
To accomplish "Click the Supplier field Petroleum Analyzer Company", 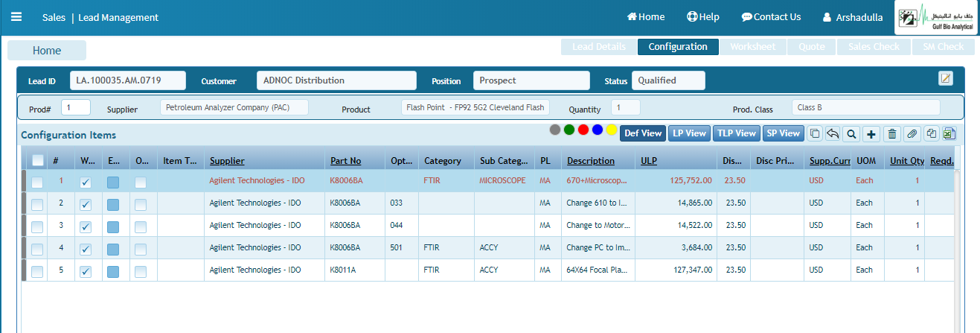I will coord(234,108).
